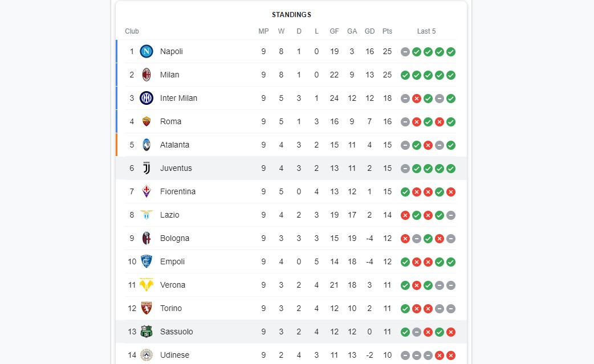594x364 pixels.
Task: Click the Napoli club crest
Action: click(x=147, y=51)
